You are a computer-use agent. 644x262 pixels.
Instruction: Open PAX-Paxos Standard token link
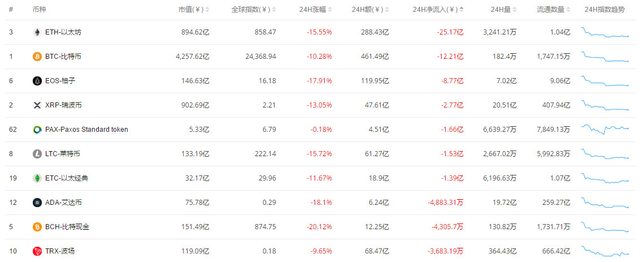coord(86,130)
